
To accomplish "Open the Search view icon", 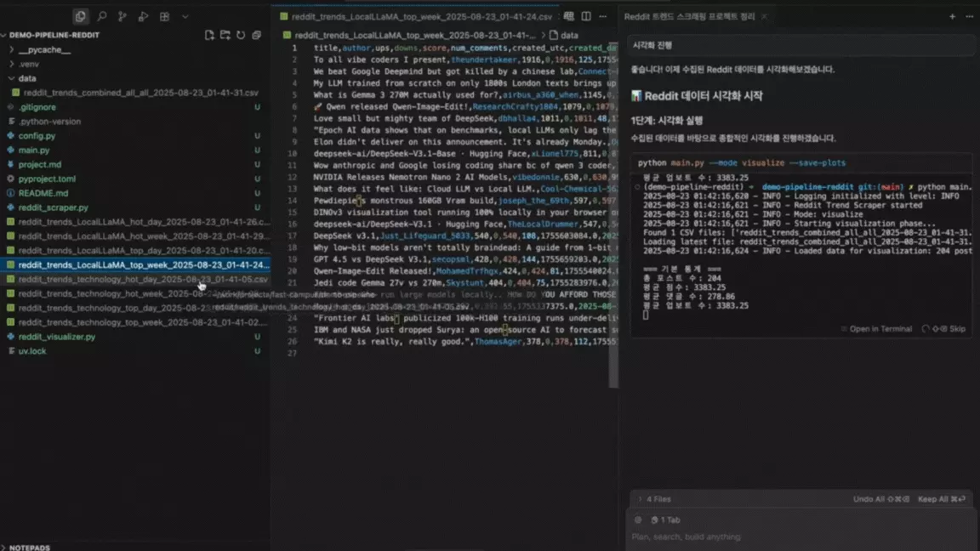I will pos(102,16).
